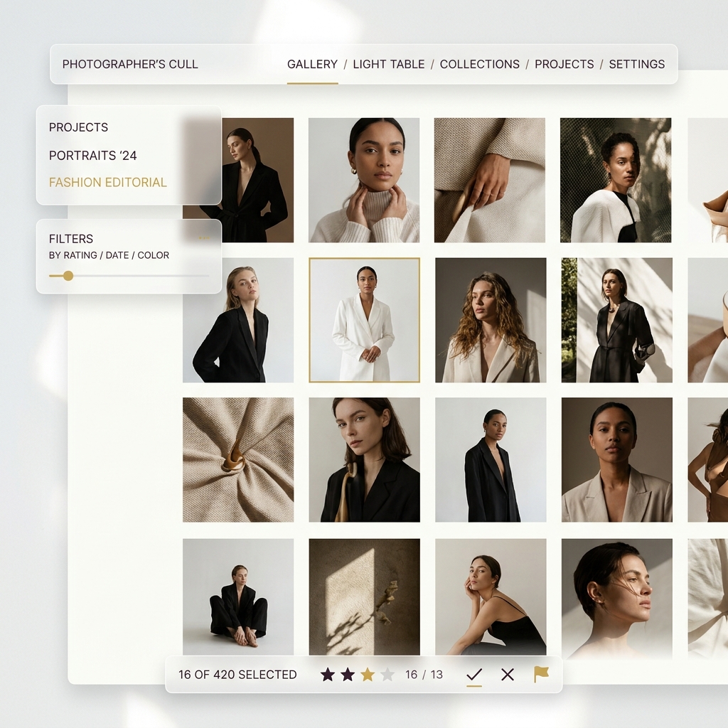Open the Settings tab
Viewport: 728px width, 728px height.
637,64
